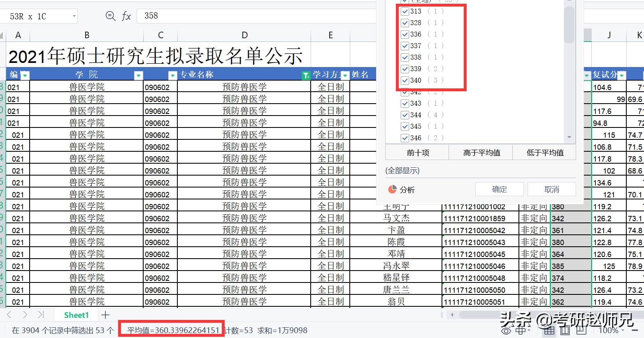Enable eye protection mode in status bar
Image resolution: width=644 pixels, height=338 pixels.
coord(506,330)
